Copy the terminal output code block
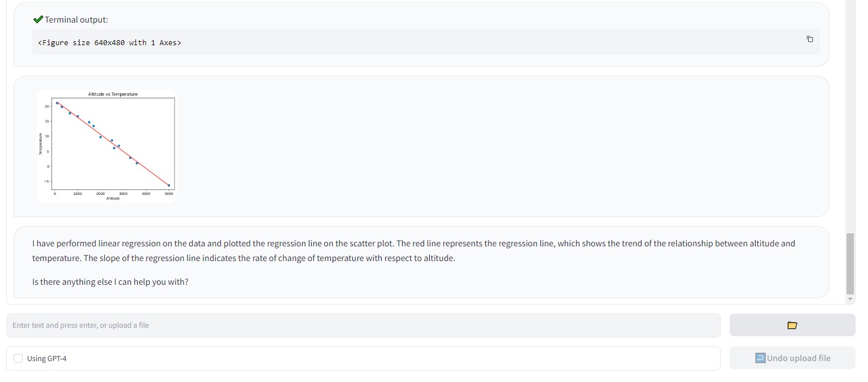This screenshot has width=868, height=382. pos(809,39)
